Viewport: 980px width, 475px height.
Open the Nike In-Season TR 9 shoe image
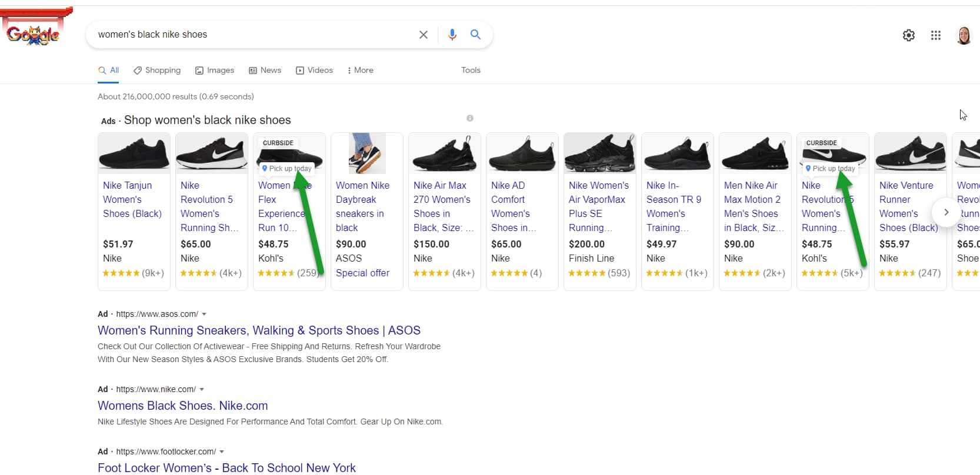point(678,153)
